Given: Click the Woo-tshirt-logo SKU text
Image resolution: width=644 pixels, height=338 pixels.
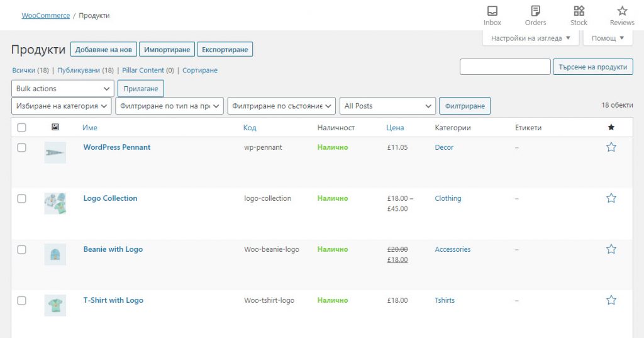Looking at the screenshot, I should click(269, 300).
